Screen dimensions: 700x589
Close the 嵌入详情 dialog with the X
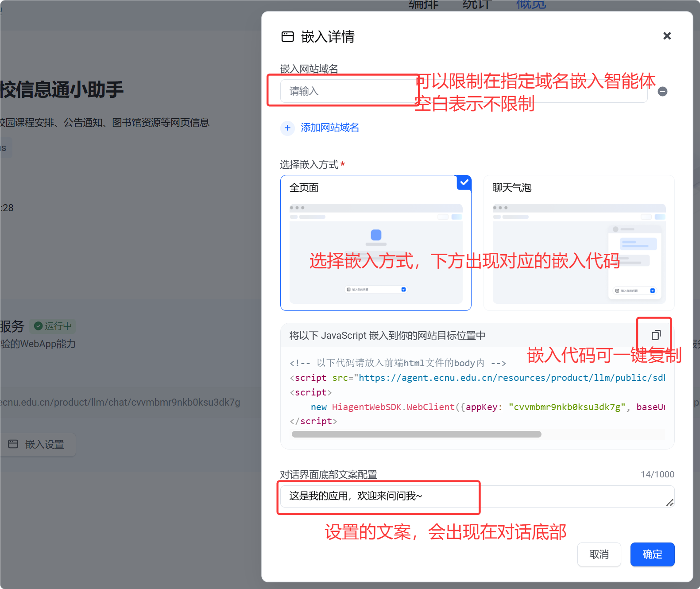tap(667, 36)
